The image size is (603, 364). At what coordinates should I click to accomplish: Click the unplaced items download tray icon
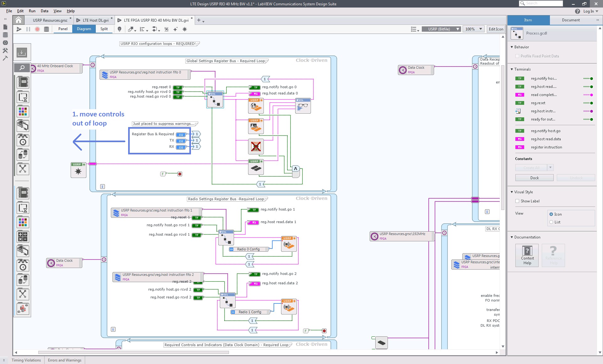click(x=22, y=52)
